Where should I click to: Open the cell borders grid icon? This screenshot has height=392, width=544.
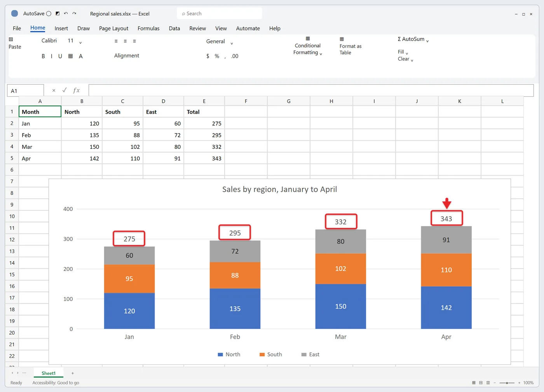click(x=70, y=56)
